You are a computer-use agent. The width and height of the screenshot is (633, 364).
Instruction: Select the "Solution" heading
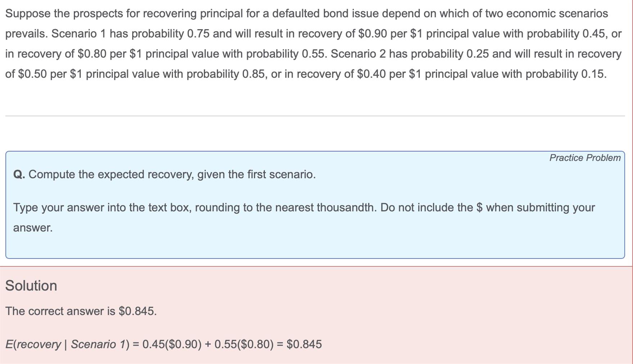[31, 286]
